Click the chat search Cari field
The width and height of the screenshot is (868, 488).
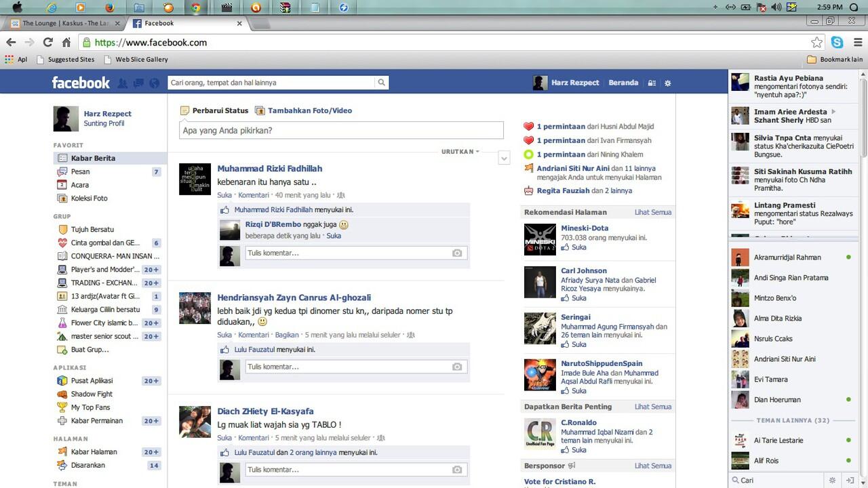[776, 480]
